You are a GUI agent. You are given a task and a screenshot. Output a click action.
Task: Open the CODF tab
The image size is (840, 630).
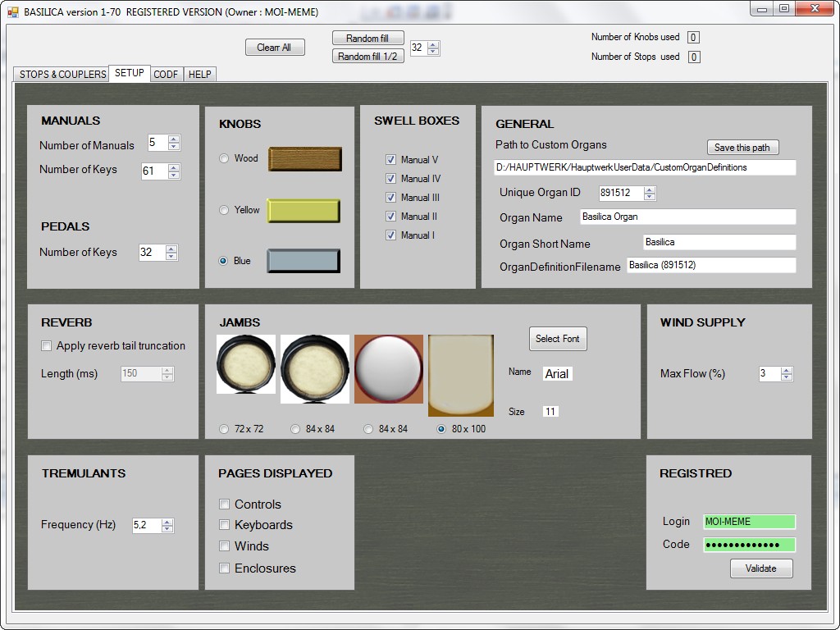point(166,75)
